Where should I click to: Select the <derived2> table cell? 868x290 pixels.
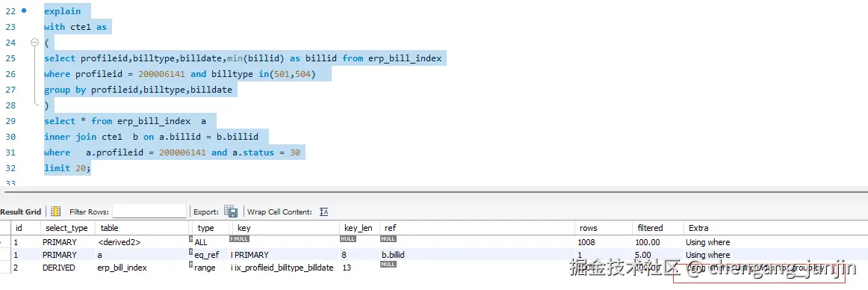(119, 242)
